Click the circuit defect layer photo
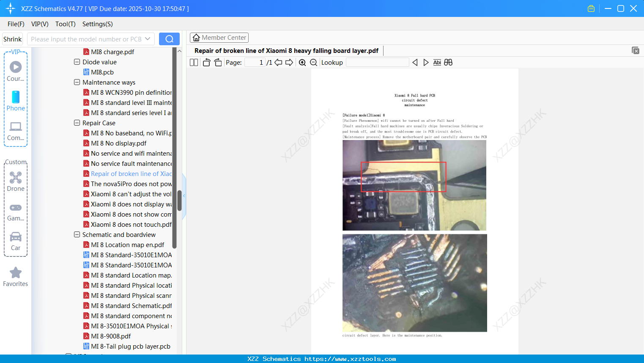The image size is (644, 363). pos(415,283)
